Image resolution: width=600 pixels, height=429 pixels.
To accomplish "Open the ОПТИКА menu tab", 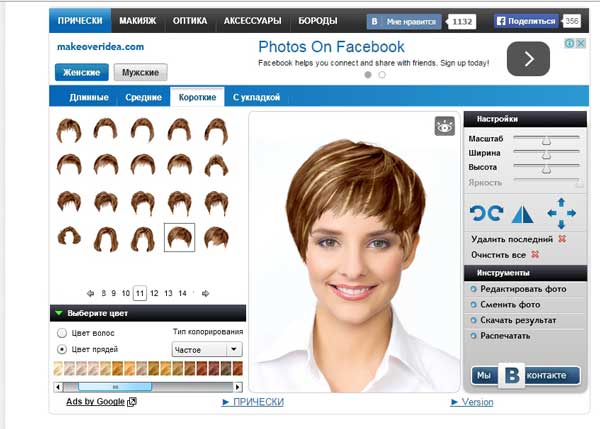I will tap(190, 20).
